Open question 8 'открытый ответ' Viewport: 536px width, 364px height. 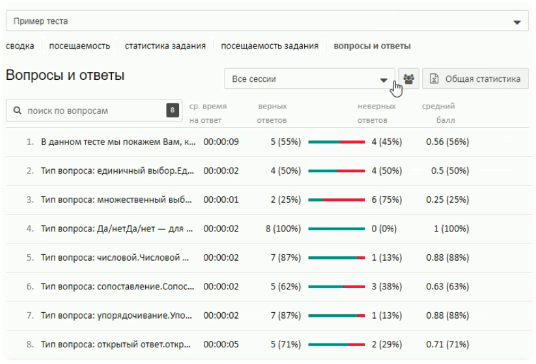(x=116, y=345)
